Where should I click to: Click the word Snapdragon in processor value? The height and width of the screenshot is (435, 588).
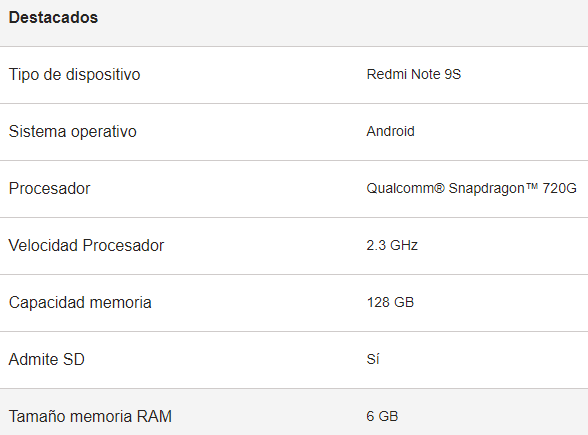pos(486,189)
